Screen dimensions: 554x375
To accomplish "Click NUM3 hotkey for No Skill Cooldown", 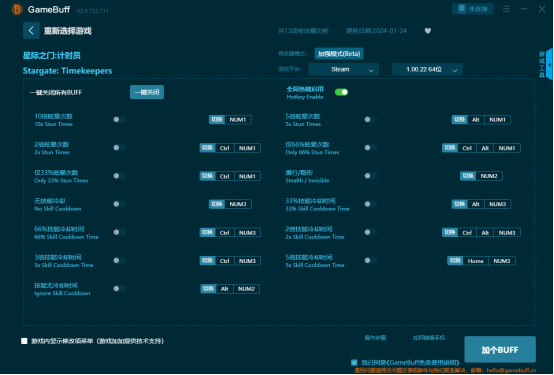I will tap(238, 204).
